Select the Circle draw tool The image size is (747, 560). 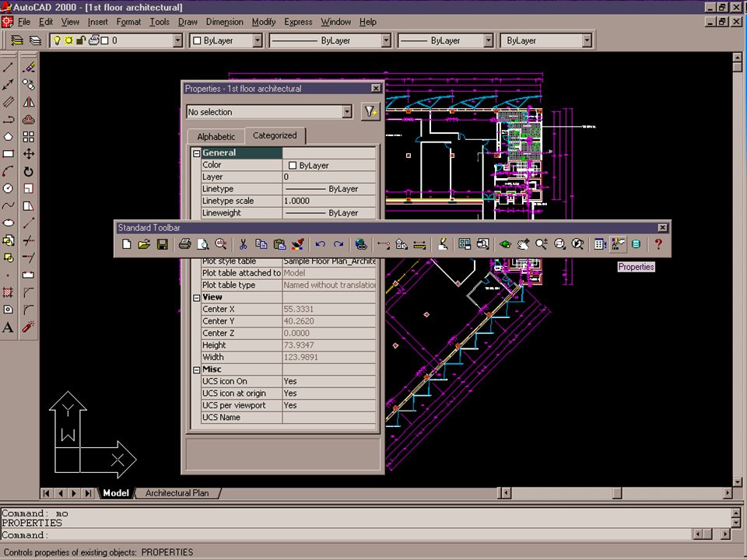pyautogui.click(x=8, y=188)
